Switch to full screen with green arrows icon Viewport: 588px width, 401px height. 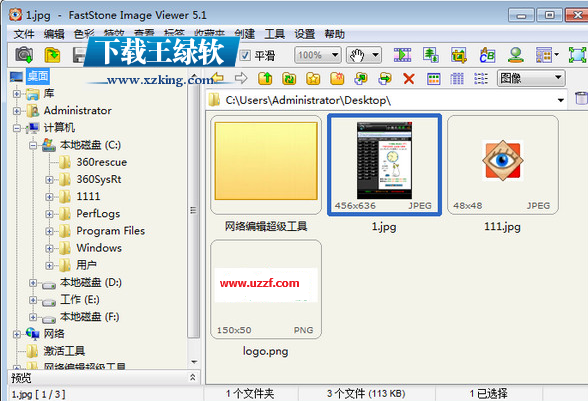tap(578, 55)
